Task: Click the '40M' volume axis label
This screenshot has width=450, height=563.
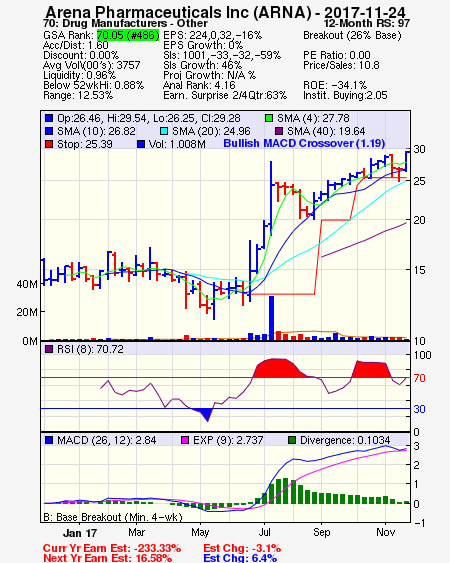Action: [27, 284]
